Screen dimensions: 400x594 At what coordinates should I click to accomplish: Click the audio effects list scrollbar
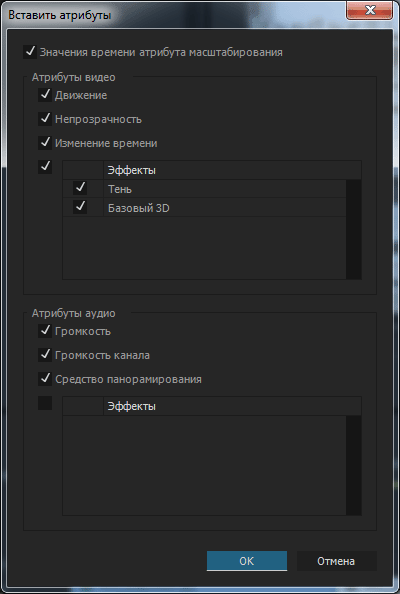[x=353, y=465]
